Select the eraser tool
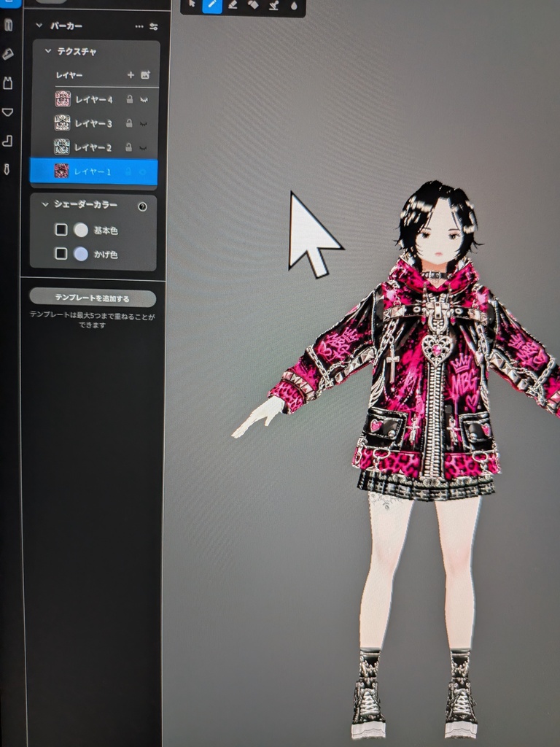The image size is (560, 747). [x=233, y=5]
